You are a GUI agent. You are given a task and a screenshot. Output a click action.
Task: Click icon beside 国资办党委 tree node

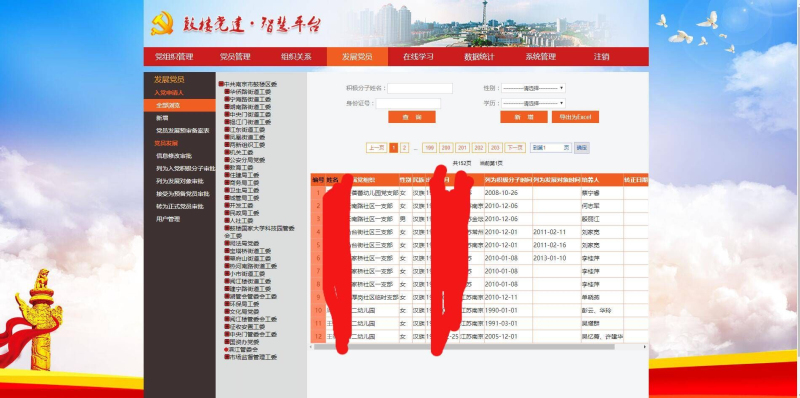coord(227,342)
